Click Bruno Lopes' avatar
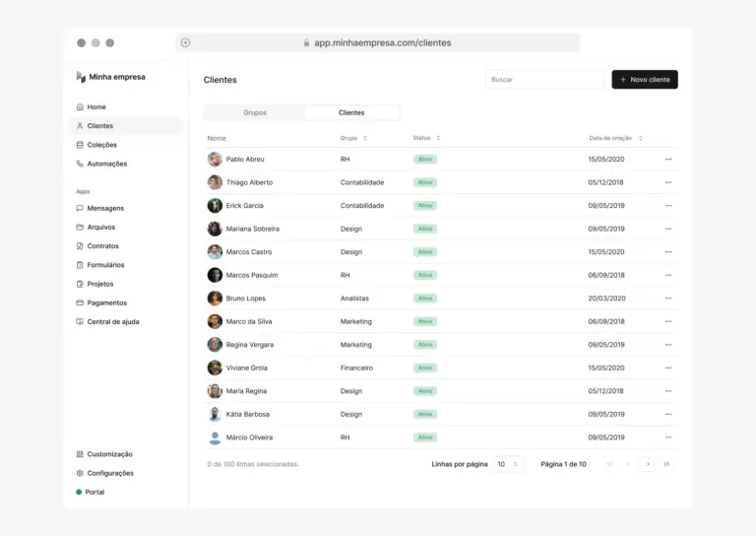This screenshot has height=536, width=756. pyautogui.click(x=215, y=299)
